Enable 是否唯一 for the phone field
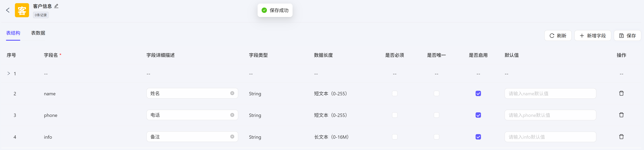 (x=436, y=115)
